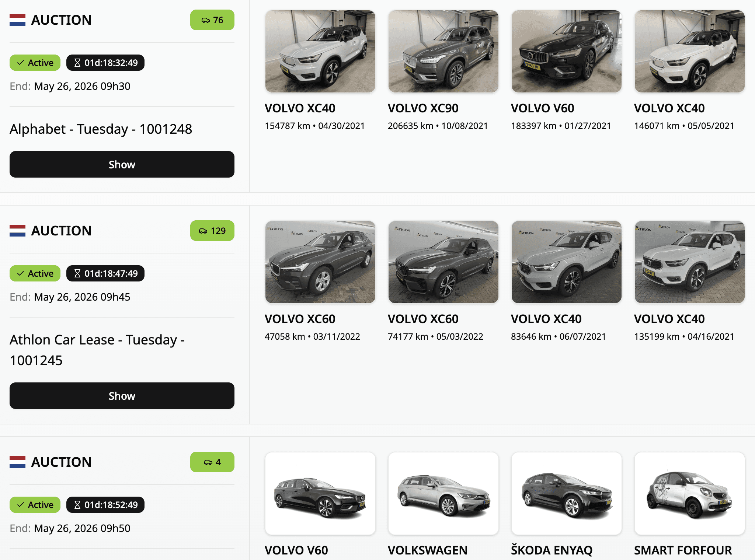Open grey Volvo XC90 photo
The width and height of the screenshot is (755, 560).
(x=443, y=51)
